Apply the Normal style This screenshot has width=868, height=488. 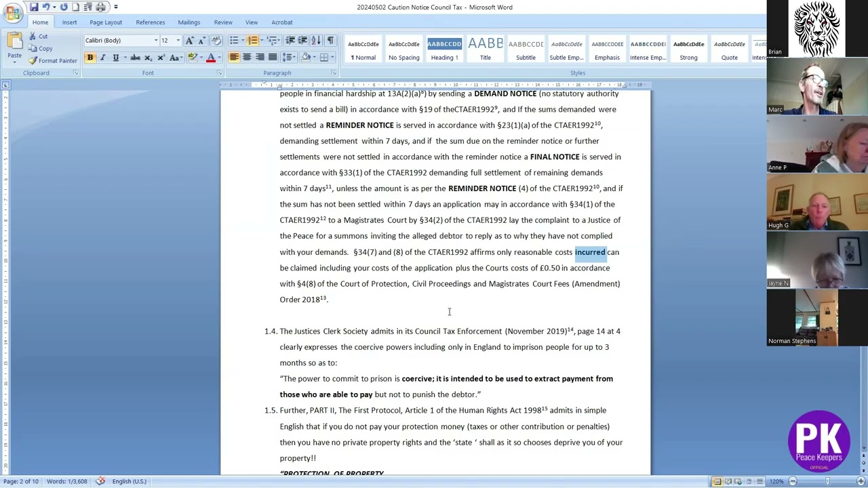(x=363, y=50)
